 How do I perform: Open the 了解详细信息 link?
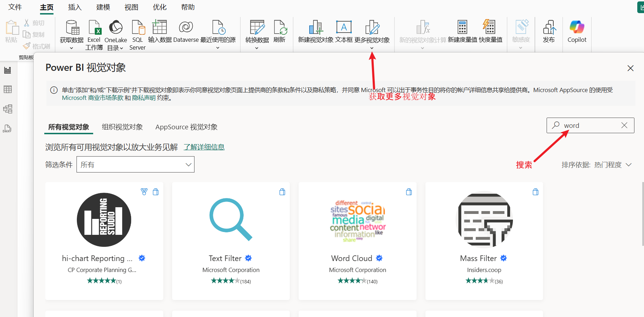pos(204,147)
